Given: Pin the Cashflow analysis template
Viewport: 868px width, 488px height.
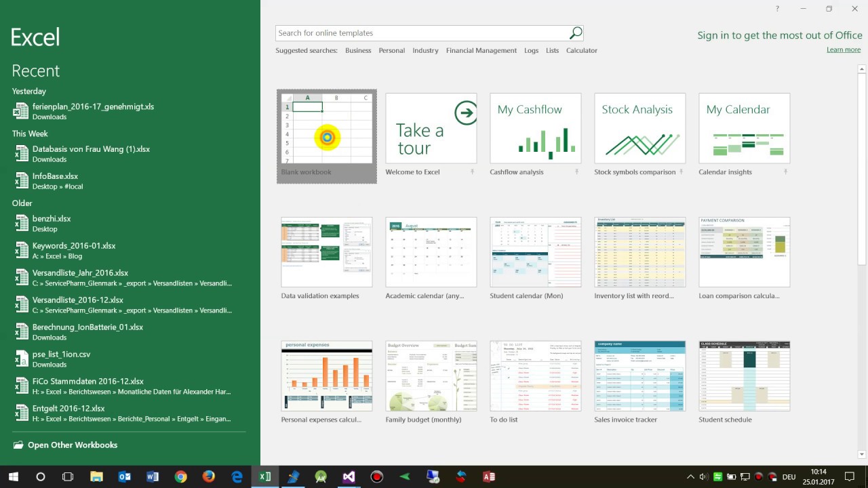Looking at the screenshot, I should (576, 172).
